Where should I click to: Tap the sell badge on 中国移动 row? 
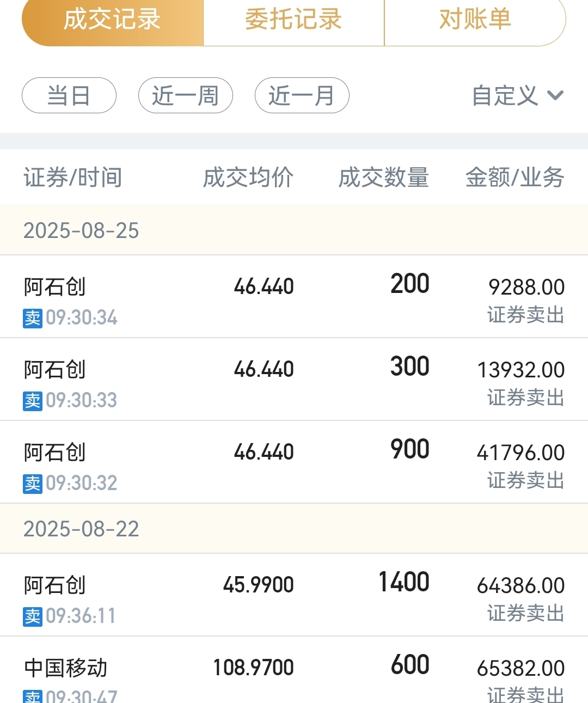pos(33,696)
